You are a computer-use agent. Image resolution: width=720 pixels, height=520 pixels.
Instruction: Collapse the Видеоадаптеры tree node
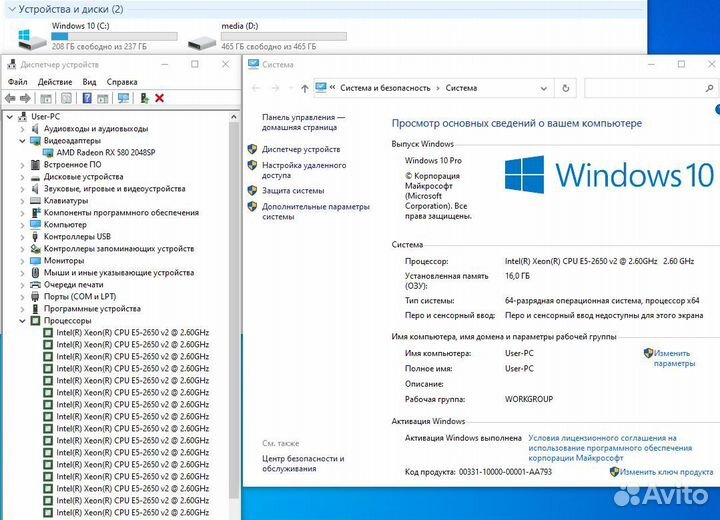click(x=22, y=141)
